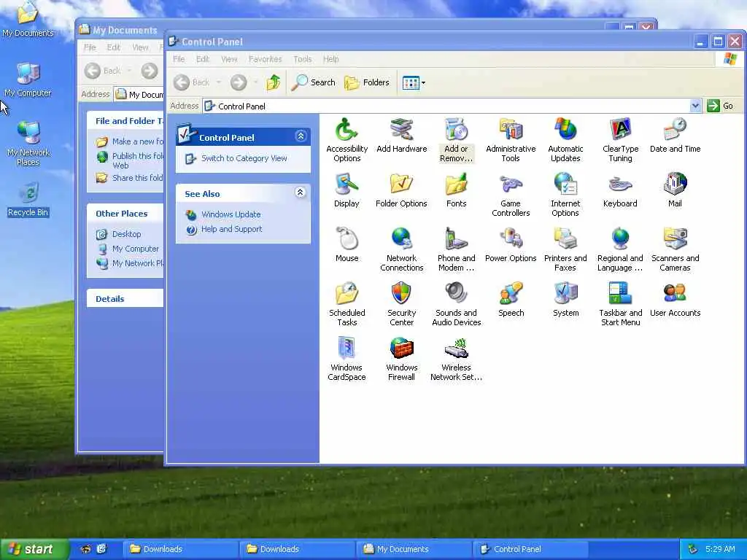Select My Network Places desktop icon
The width and height of the screenshot is (747, 560).
(28, 144)
